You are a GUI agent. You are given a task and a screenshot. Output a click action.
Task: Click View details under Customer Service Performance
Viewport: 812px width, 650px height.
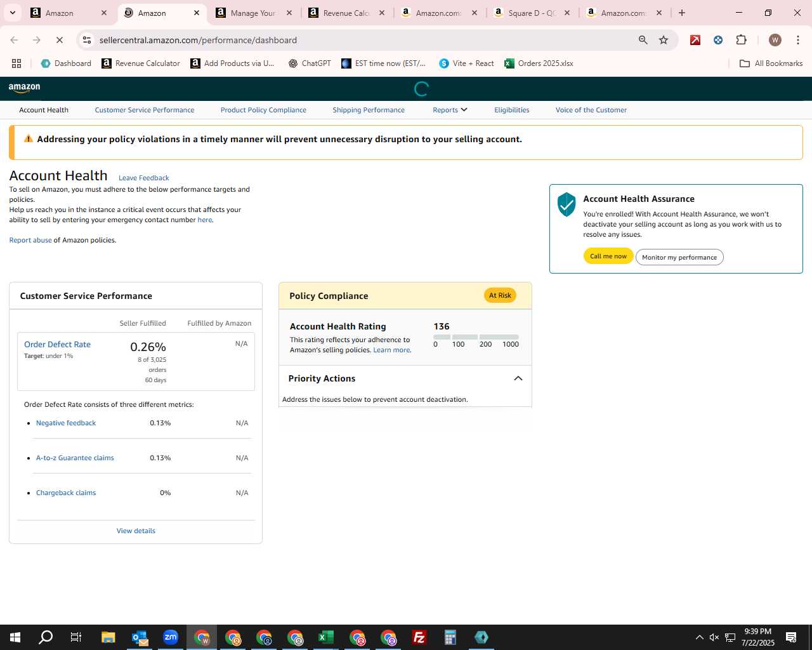[x=136, y=531]
